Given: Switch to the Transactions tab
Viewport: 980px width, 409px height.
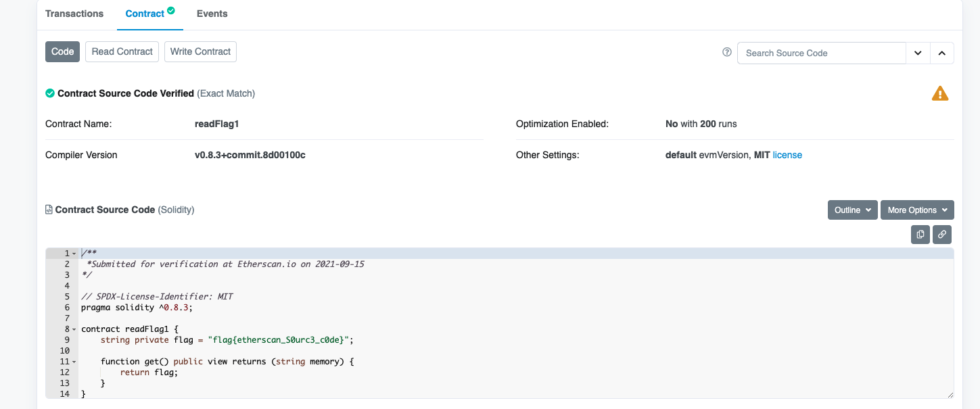Looking at the screenshot, I should pos(74,14).
